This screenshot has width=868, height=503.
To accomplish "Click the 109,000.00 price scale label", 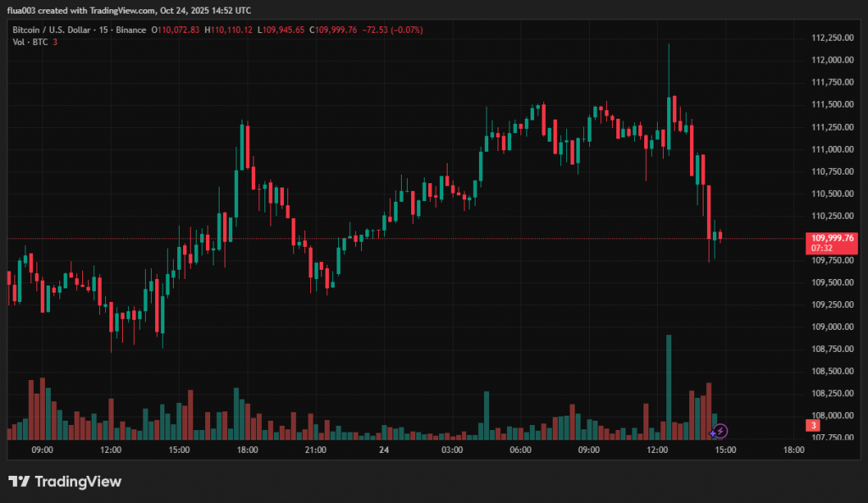I will 832,327.
